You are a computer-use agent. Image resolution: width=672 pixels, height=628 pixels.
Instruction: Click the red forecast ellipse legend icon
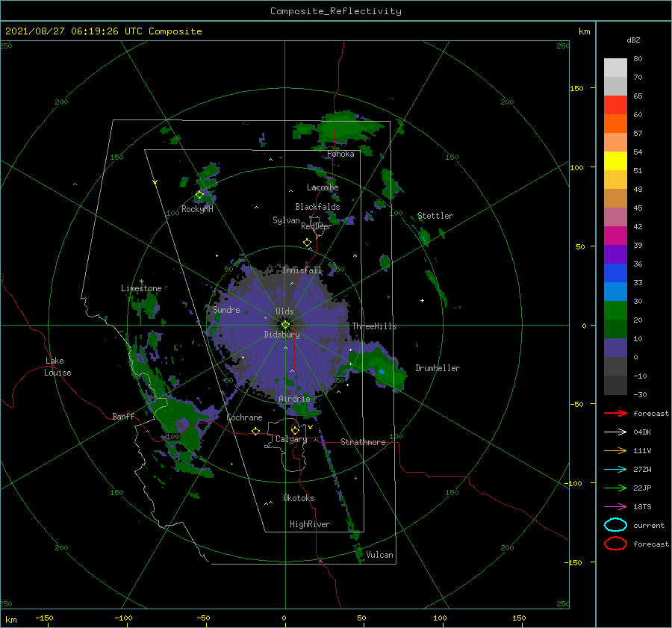tap(615, 544)
